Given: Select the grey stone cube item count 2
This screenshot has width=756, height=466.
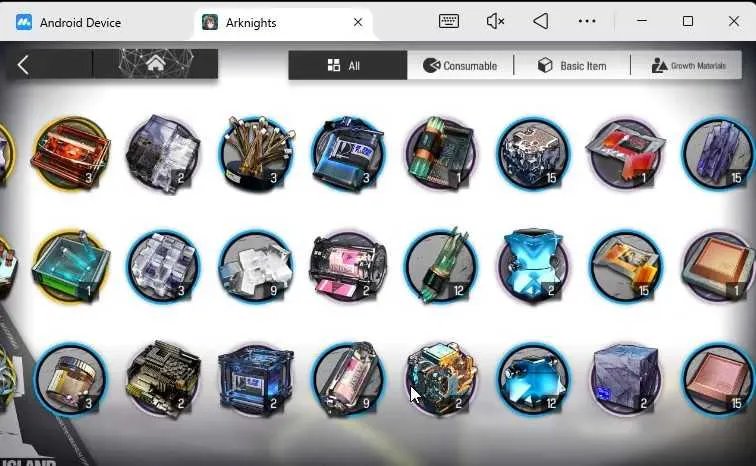Looking at the screenshot, I should (x=626, y=379).
